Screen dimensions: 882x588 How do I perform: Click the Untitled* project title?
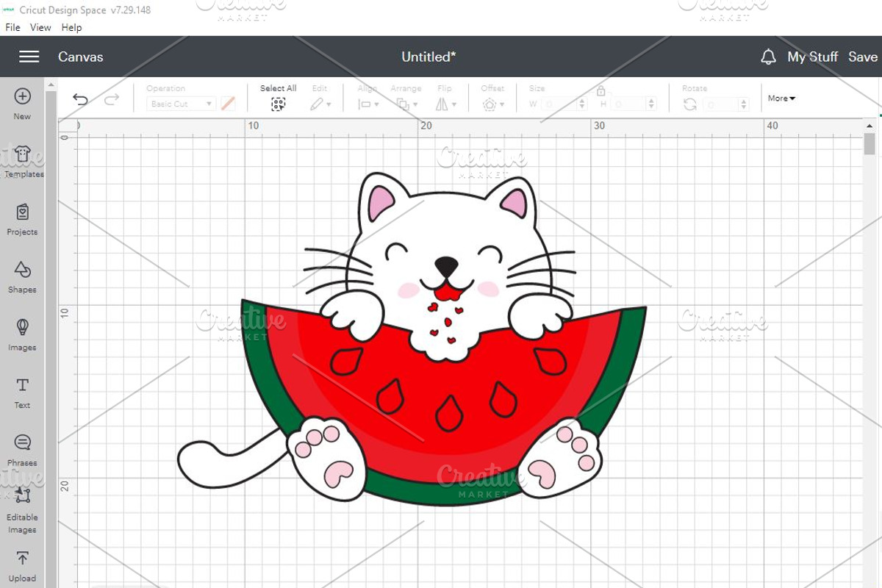pyautogui.click(x=429, y=57)
